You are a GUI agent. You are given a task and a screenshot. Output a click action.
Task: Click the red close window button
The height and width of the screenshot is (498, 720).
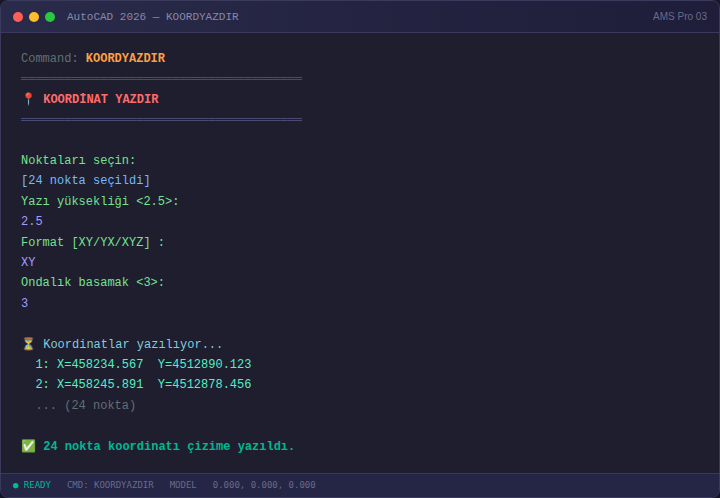[x=18, y=17]
